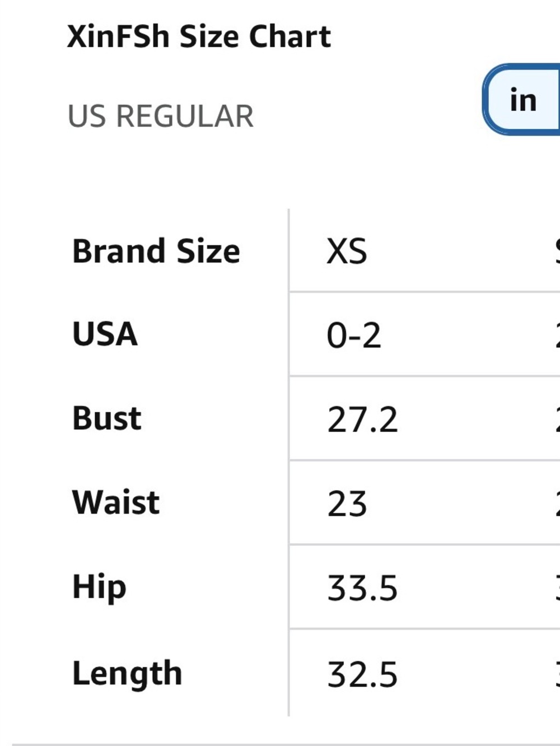560x746 pixels.
Task: Toggle the 'in' inches unit button
Action: pos(522,100)
